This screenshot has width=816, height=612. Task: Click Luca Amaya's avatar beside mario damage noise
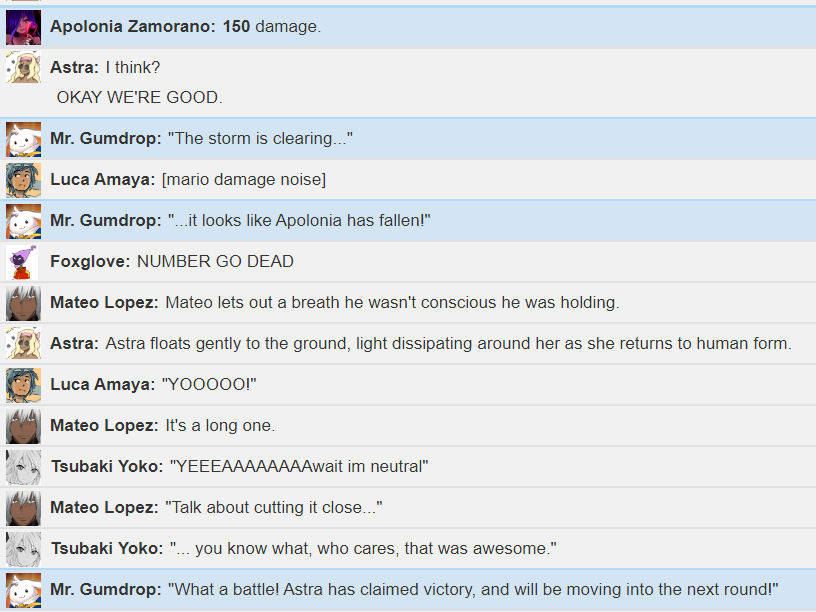click(23, 180)
